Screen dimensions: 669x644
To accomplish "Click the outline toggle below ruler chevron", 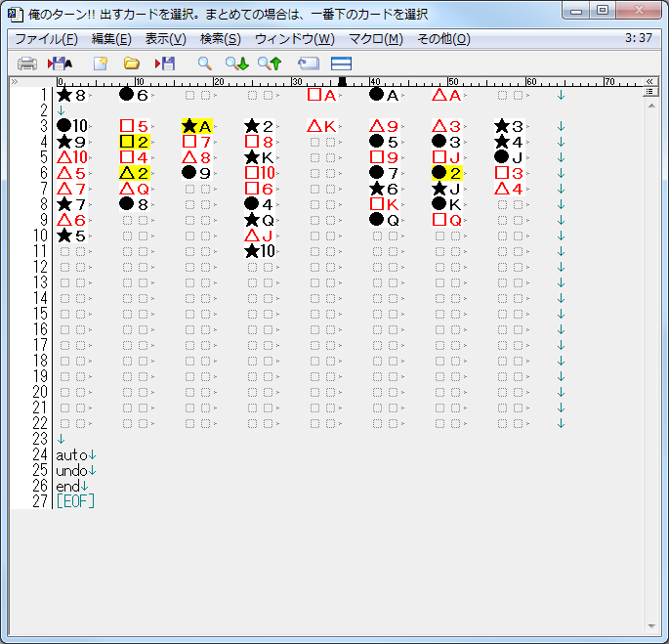I will (x=649, y=92).
